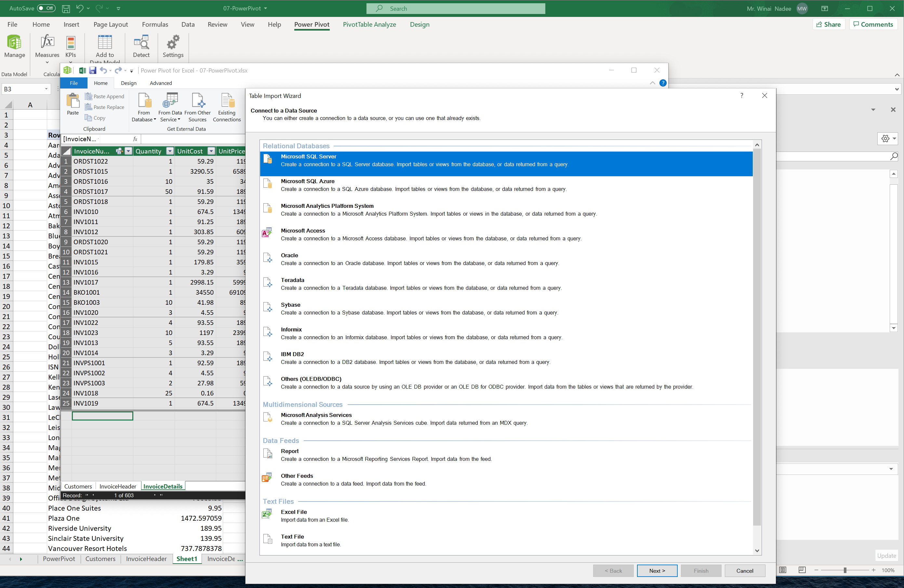Close the PivotTable fields pane
Screen dimensions: 904x588
click(893, 109)
